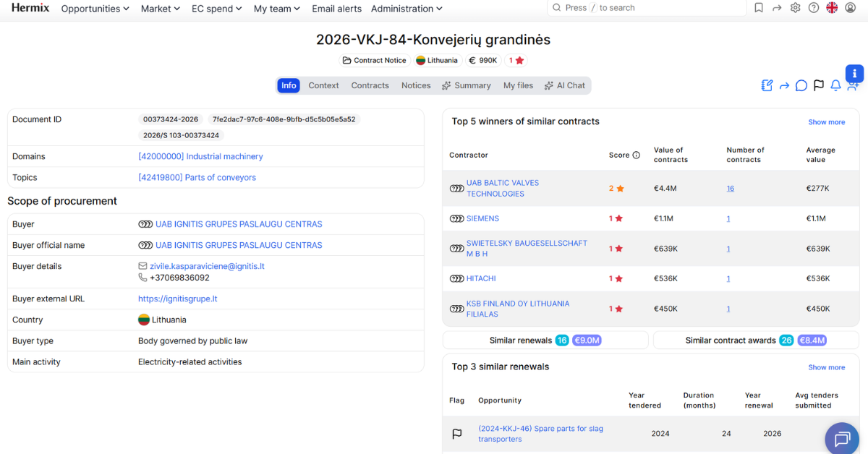Show more winners of similar contracts

click(827, 122)
